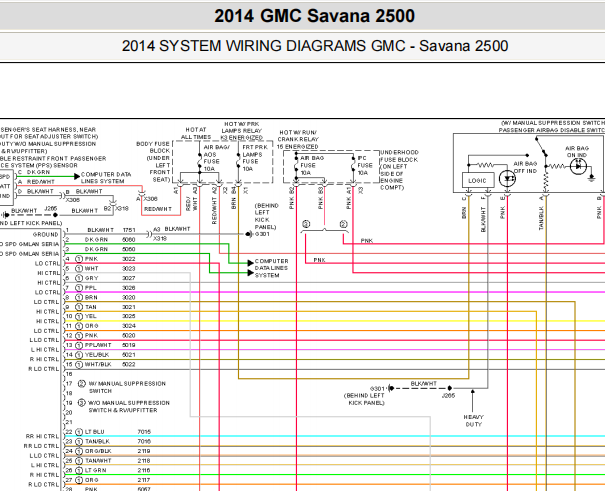
Task: Click the "FRT PRK LAMPS FUSE 10A" label
Action: tap(255, 158)
